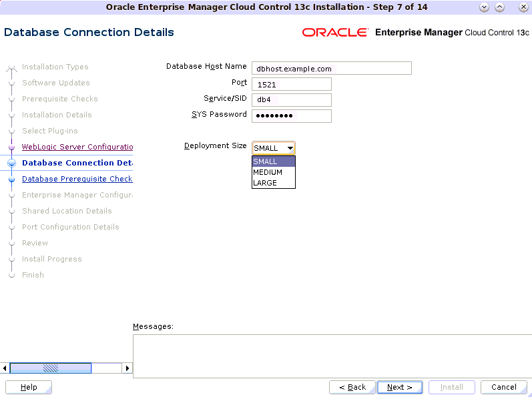Viewport: 532px width, 397px height.
Task: Click the Database Connection step bullet icon
Action: [x=11, y=163]
